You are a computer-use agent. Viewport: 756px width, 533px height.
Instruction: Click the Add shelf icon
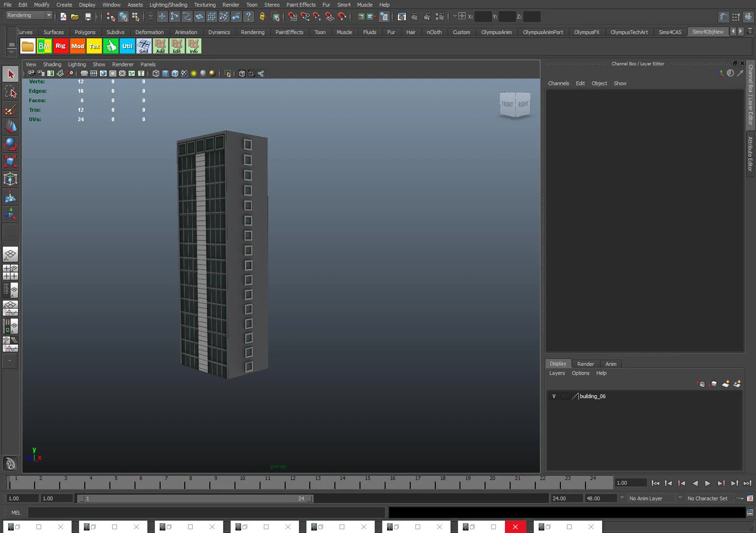click(161, 46)
